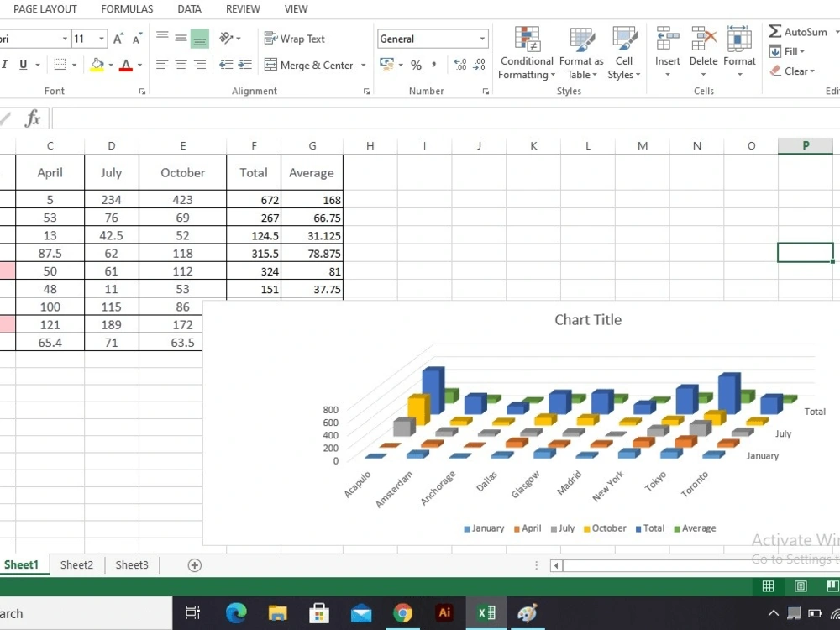840x630 pixels.
Task: Open Clear options
Action: [792, 71]
